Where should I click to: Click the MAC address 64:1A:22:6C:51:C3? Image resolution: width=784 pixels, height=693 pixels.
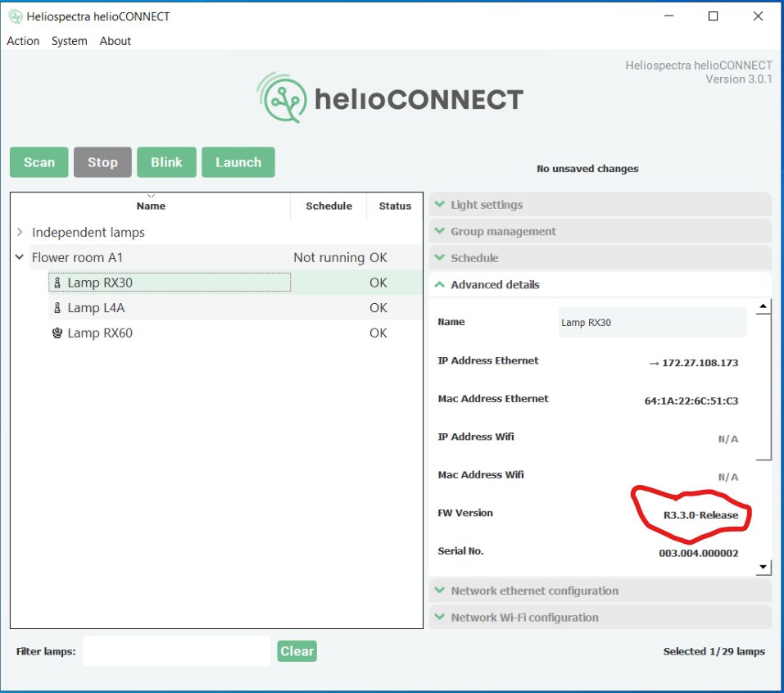pos(691,401)
